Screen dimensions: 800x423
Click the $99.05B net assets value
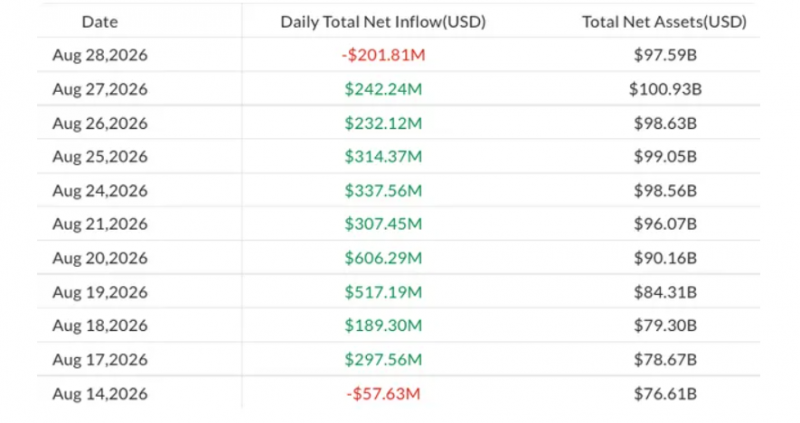(x=665, y=157)
